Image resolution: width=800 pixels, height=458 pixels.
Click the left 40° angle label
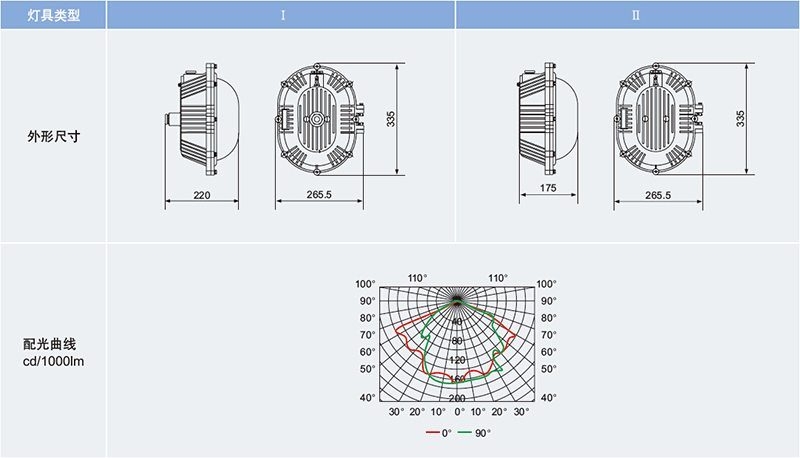click(367, 397)
